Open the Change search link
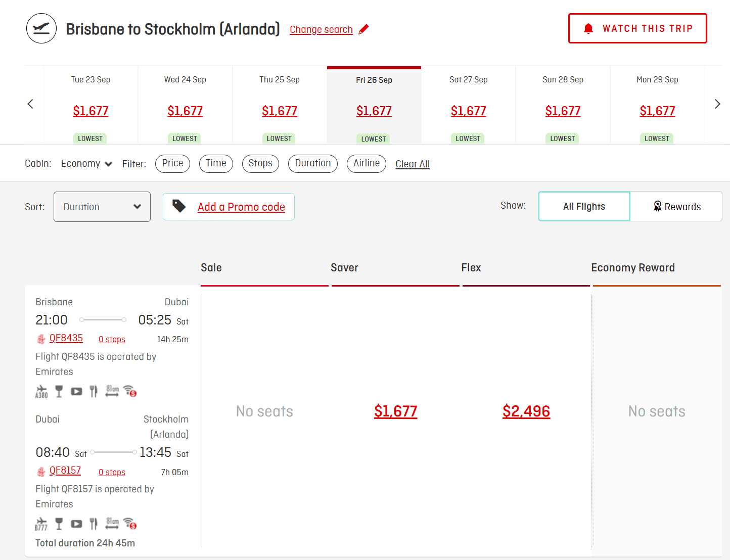 pyautogui.click(x=321, y=29)
